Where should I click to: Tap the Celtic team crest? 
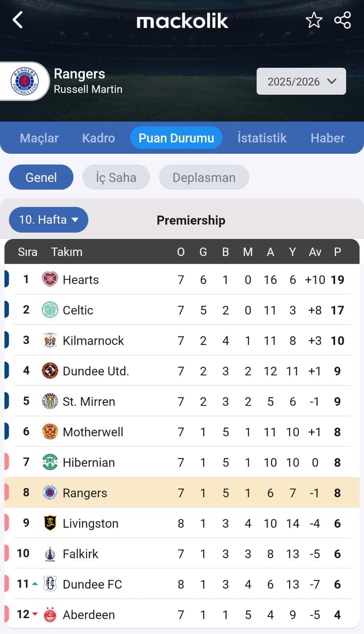tap(50, 310)
